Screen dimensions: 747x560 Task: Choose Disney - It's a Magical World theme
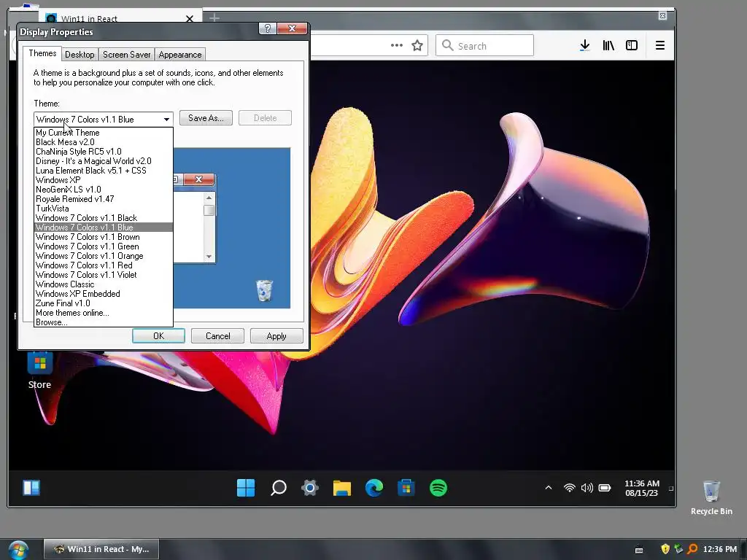(x=104, y=161)
